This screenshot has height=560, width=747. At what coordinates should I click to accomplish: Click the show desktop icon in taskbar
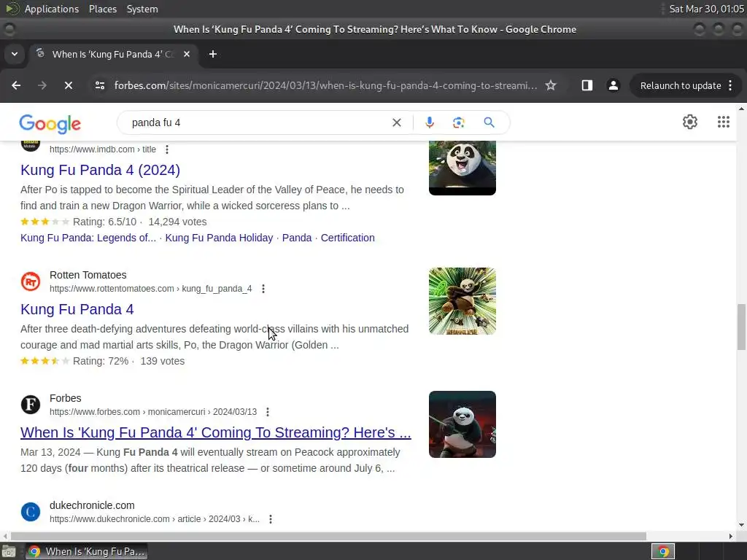coord(9,551)
